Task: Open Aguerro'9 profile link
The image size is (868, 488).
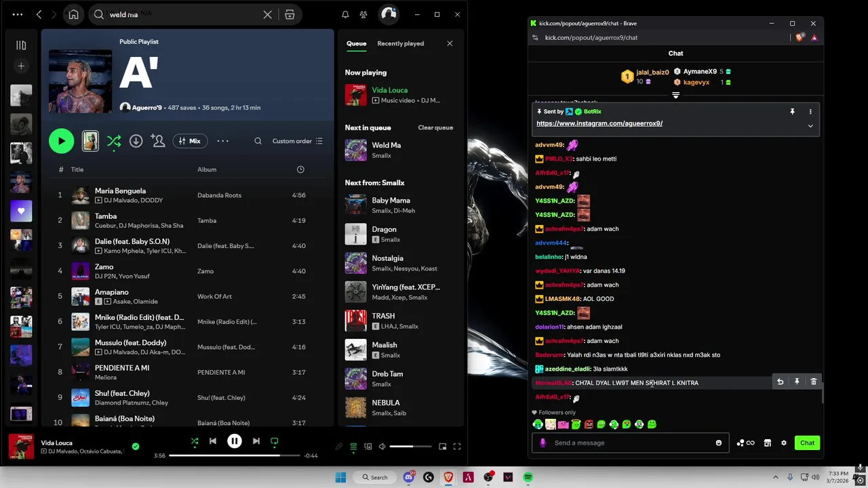Action: tap(146, 107)
